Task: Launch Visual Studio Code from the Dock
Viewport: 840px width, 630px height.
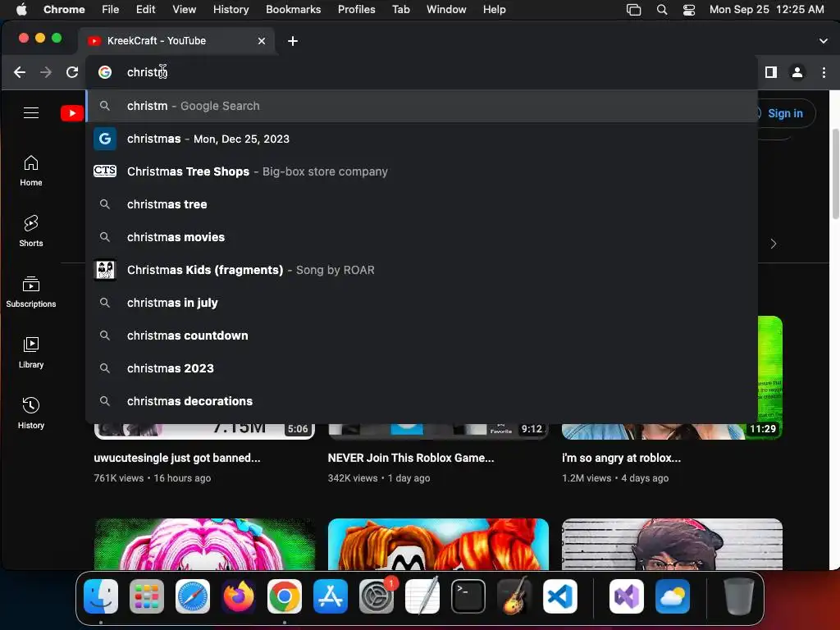Action: (559, 596)
